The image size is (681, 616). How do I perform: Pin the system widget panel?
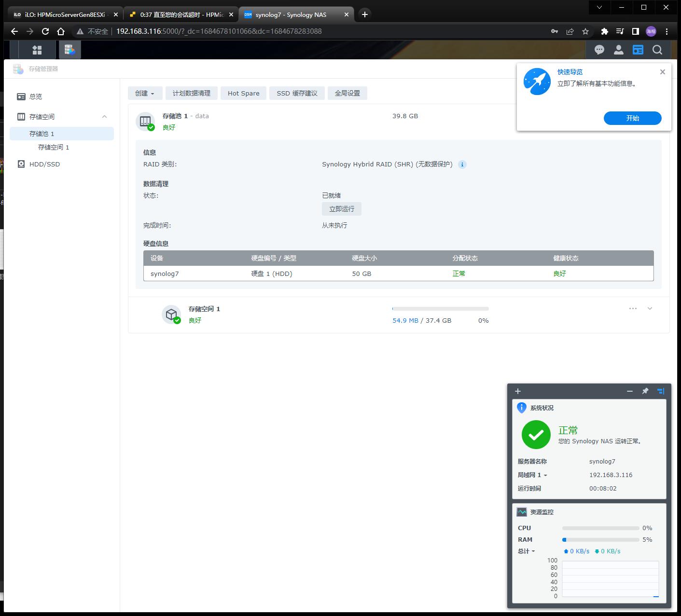[645, 391]
